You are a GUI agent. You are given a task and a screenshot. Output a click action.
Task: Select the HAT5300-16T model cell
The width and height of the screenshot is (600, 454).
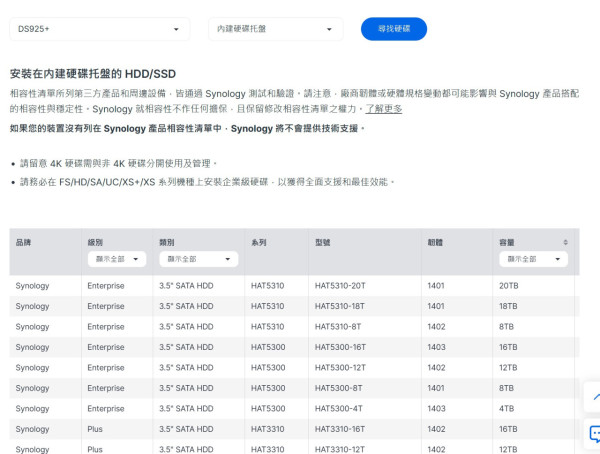click(340, 347)
